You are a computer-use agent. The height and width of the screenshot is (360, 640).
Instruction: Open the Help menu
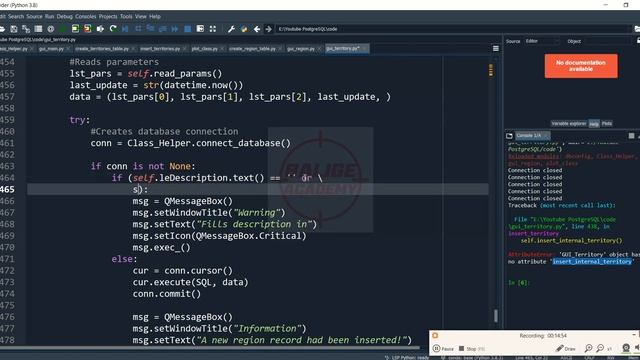[x=155, y=16]
